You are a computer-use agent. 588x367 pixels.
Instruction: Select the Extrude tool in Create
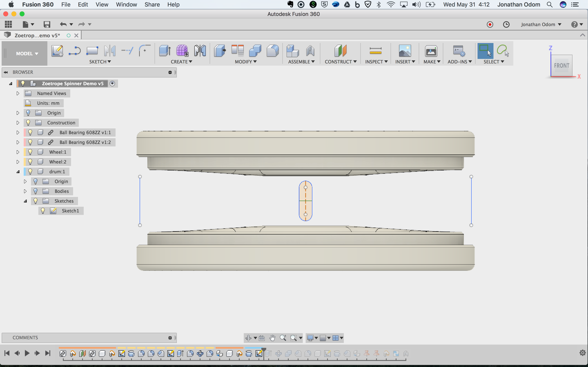point(165,51)
